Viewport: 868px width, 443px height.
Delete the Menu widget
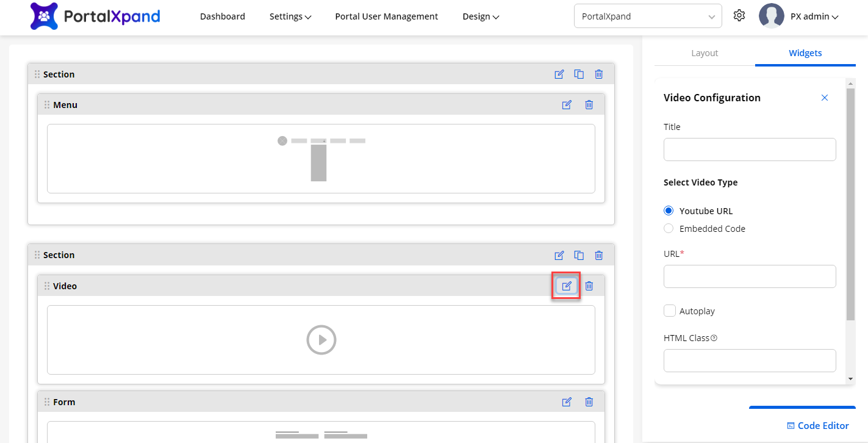(x=589, y=105)
